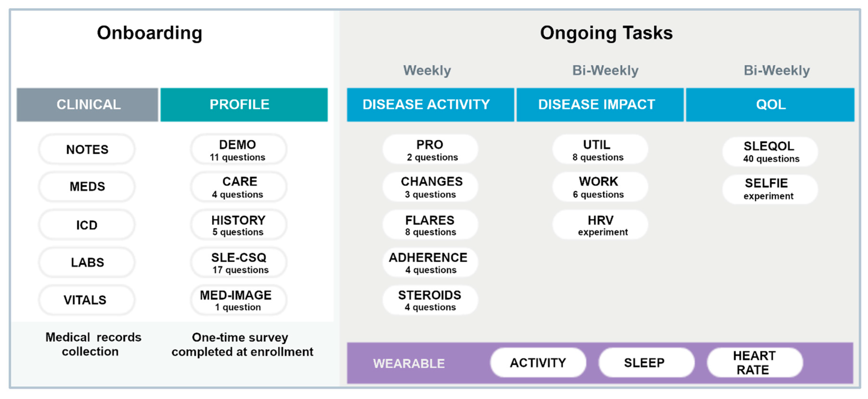Image resolution: width=868 pixels, height=399 pixels.
Task: Click the NOTES pill button
Action: (x=87, y=149)
